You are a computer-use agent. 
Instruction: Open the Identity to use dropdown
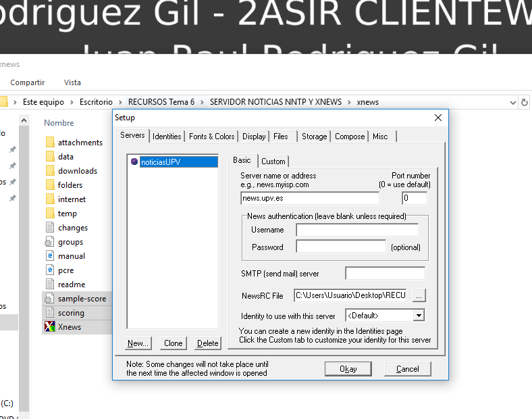pos(419,316)
